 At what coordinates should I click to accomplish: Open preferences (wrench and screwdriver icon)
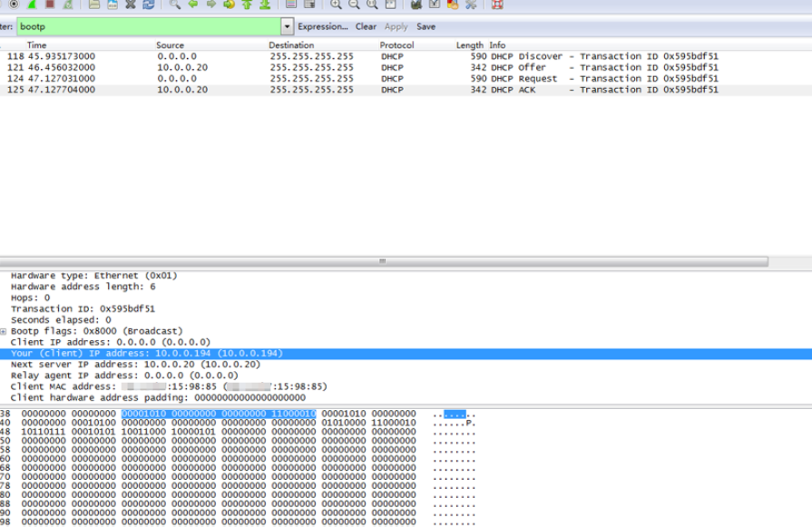[471, 5]
